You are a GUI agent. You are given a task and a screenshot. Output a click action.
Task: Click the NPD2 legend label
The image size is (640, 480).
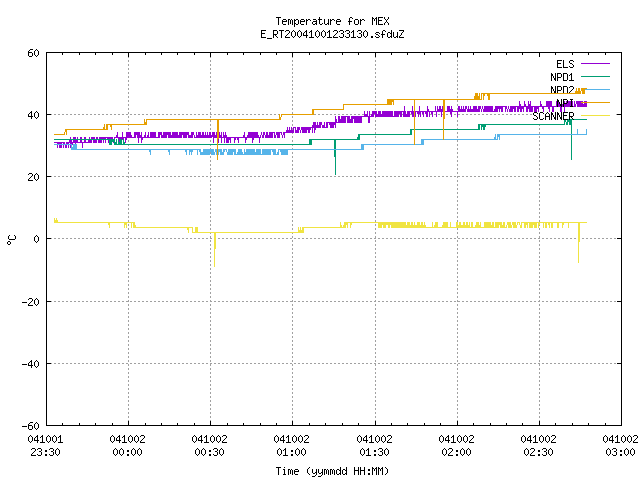coord(562,90)
